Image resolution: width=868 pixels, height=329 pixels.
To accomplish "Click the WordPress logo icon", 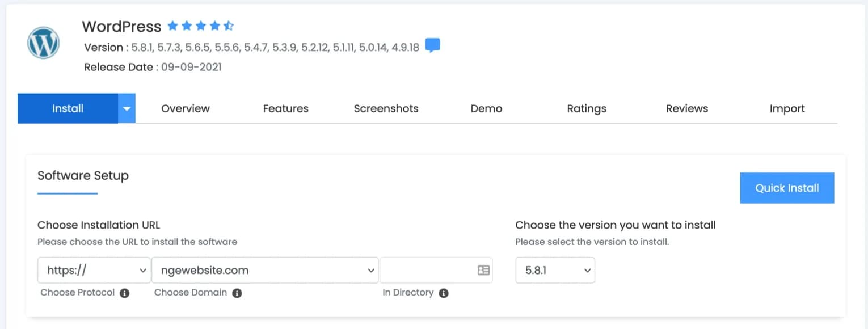I will click(44, 43).
